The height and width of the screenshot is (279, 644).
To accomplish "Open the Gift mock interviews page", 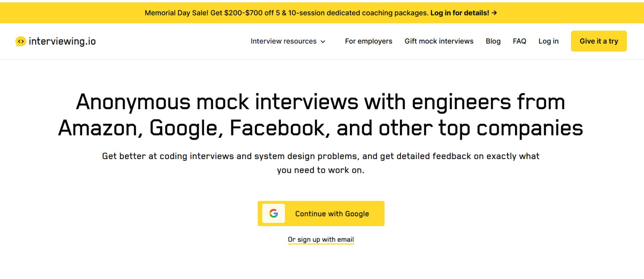I will [439, 41].
